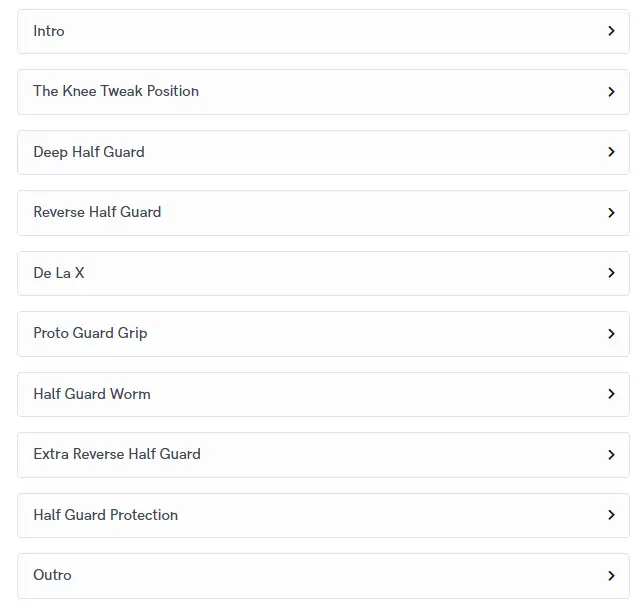Click the arrow beside Reverse Half Guard
Image resolution: width=642 pixels, height=616 pixels.
click(x=611, y=213)
